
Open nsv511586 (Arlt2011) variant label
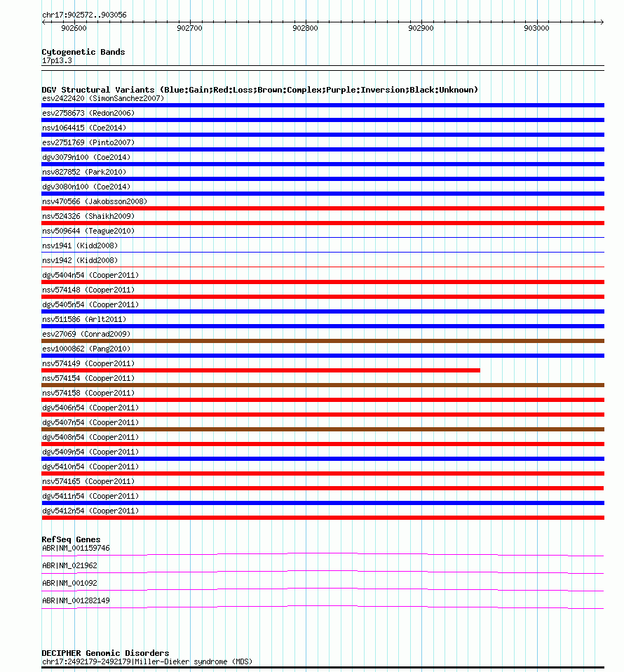coord(84,319)
